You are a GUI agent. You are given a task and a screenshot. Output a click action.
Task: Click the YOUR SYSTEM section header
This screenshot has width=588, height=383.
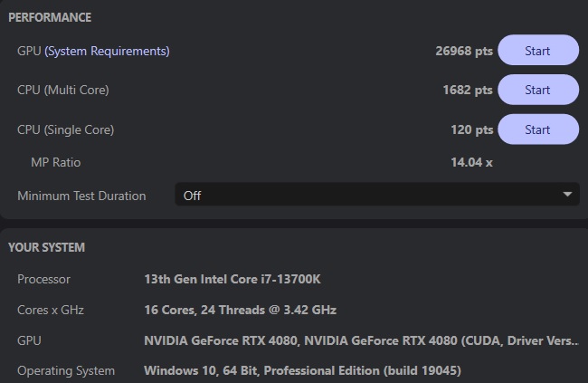click(x=46, y=247)
